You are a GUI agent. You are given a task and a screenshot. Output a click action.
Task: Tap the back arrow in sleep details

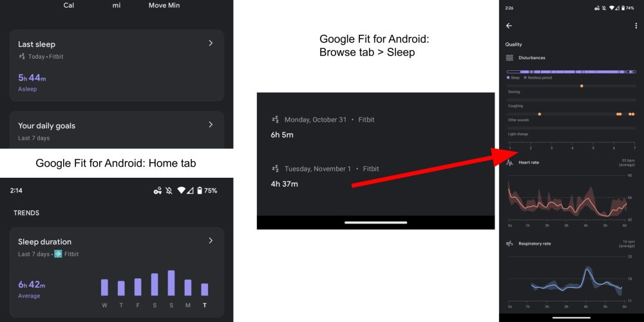509,26
